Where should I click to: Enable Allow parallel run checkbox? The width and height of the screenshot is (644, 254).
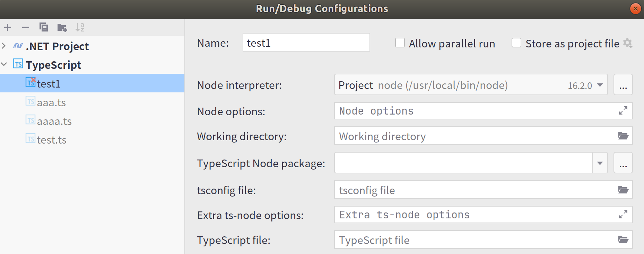point(400,43)
